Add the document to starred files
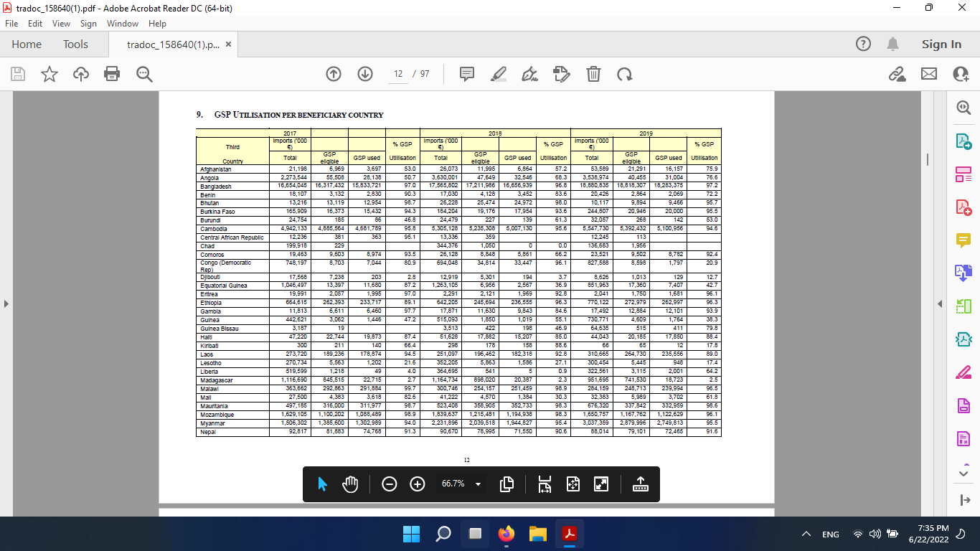This screenshot has height=551, width=980. coord(50,74)
